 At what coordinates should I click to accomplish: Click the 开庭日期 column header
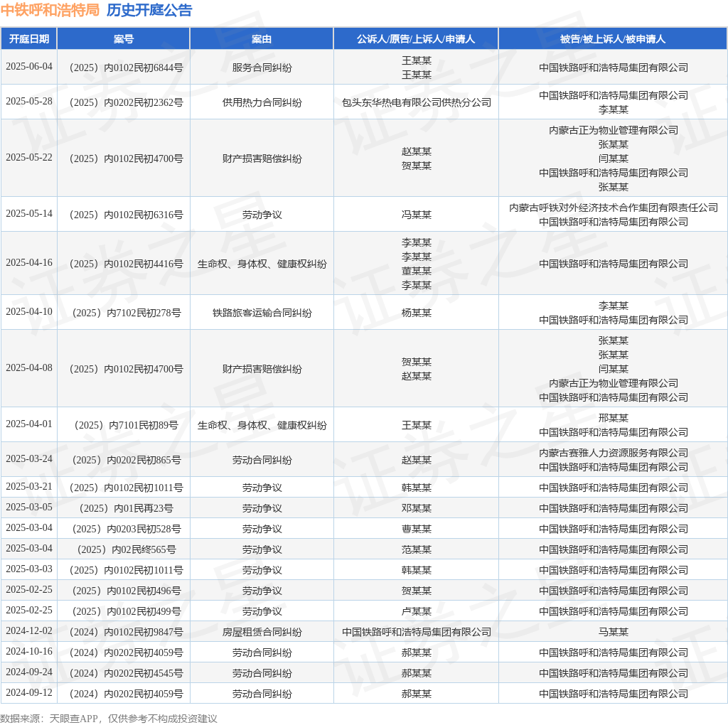[28, 39]
